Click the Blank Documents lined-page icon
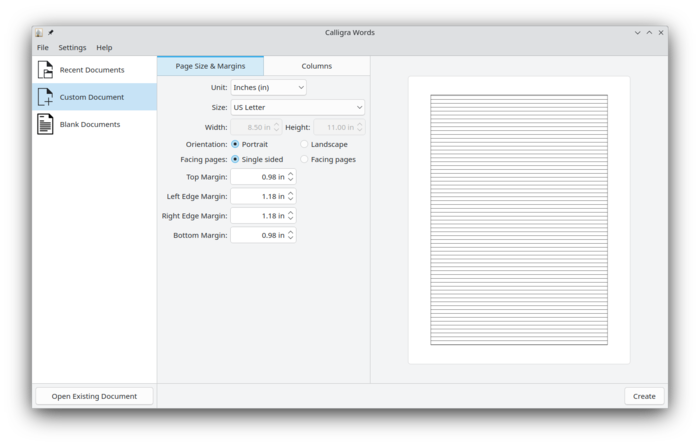 [45, 124]
